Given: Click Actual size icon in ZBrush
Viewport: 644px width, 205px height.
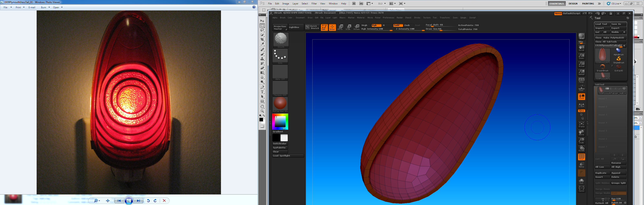Looking at the screenshot, I should 581,64.
